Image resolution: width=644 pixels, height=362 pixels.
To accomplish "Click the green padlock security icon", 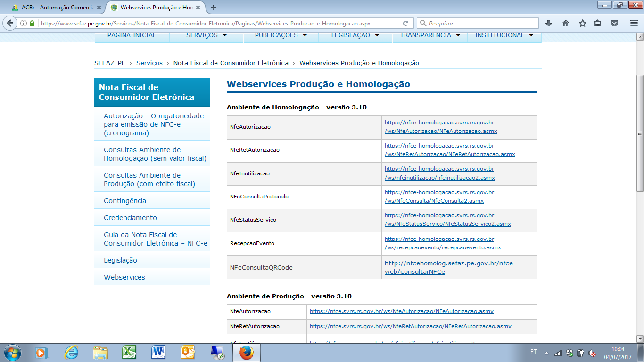I will point(32,23).
